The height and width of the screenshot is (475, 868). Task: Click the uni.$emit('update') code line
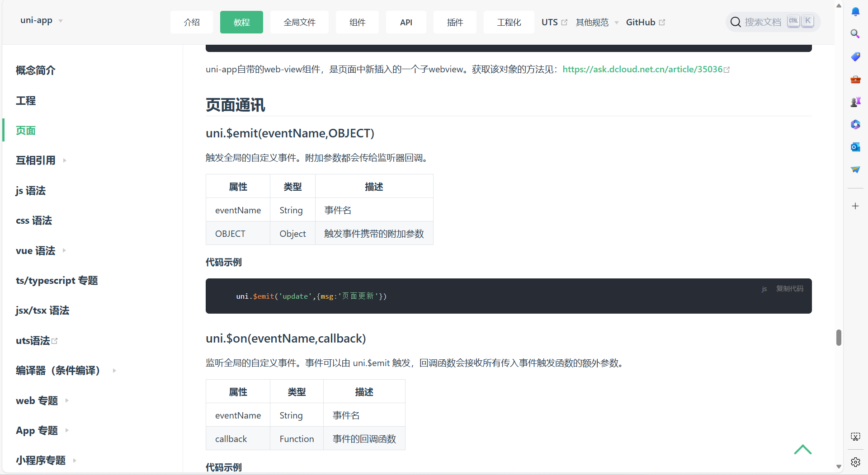point(311,296)
